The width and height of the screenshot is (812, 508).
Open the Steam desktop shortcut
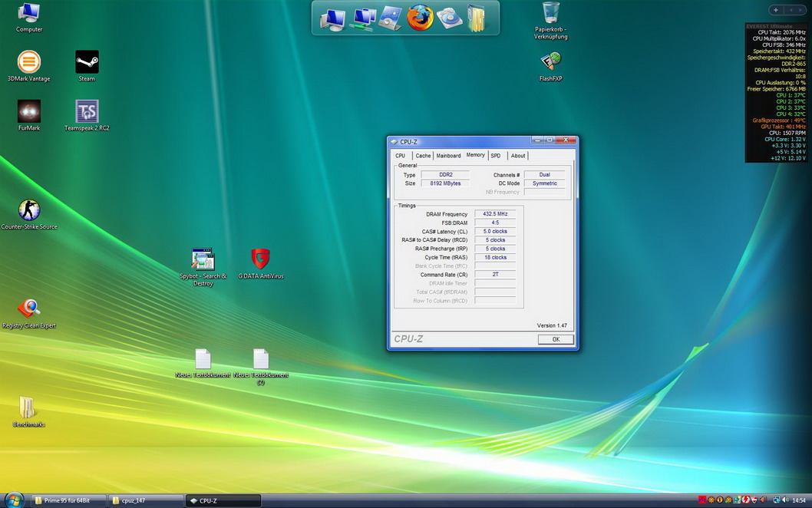87,62
